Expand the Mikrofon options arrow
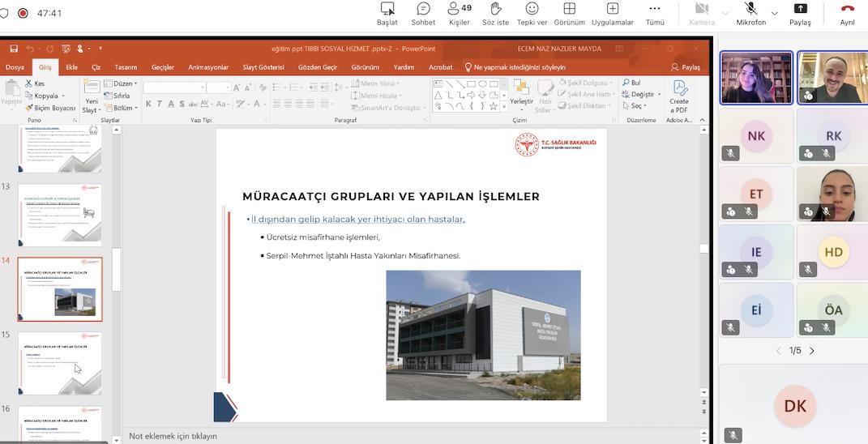 pos(775,13)
